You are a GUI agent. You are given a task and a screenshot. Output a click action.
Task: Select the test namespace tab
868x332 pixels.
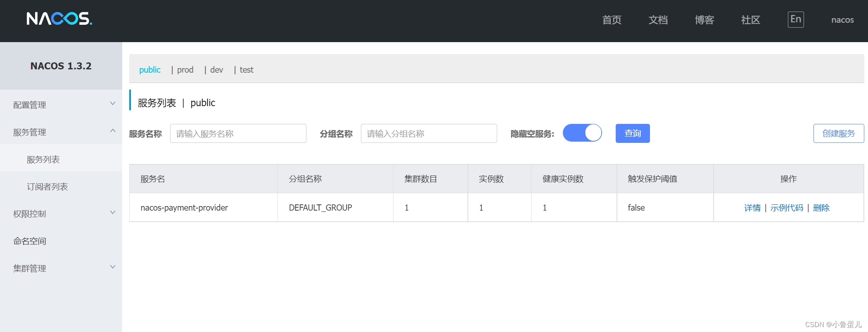(x=247, y=70)
